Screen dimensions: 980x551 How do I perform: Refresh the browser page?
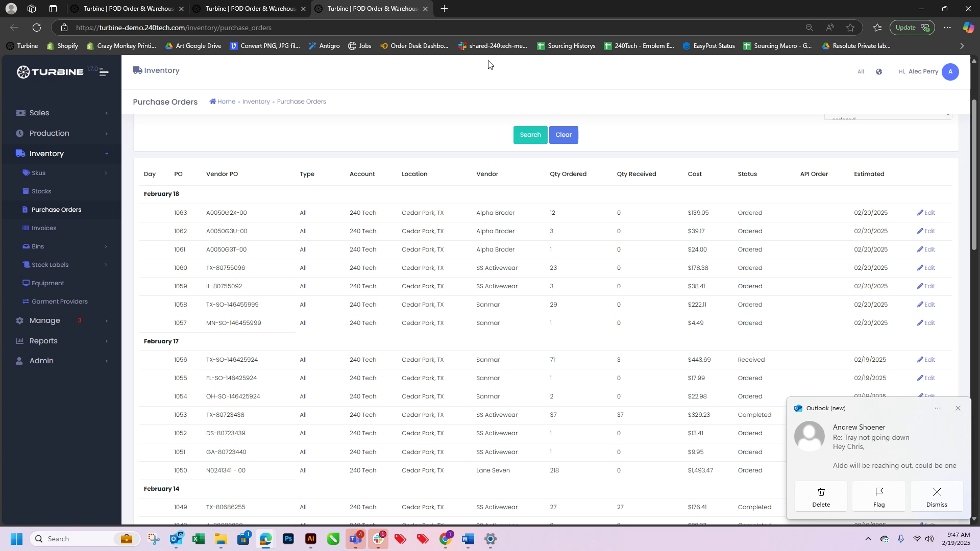click(x=37, y=28)
